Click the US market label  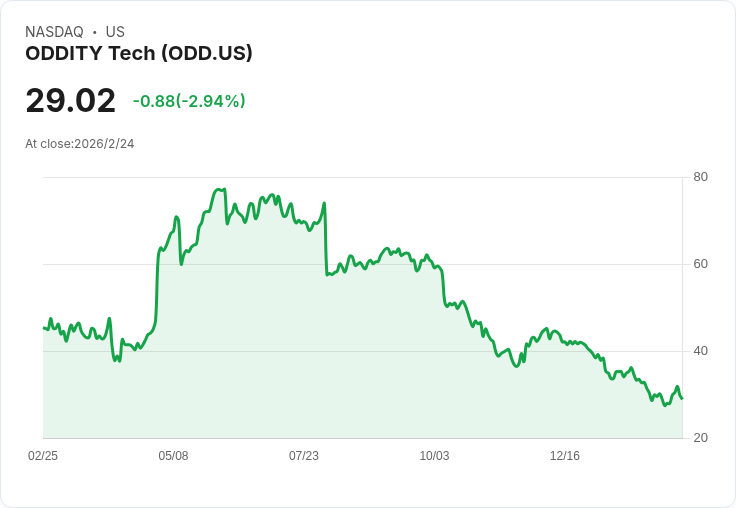coord(115,32)
